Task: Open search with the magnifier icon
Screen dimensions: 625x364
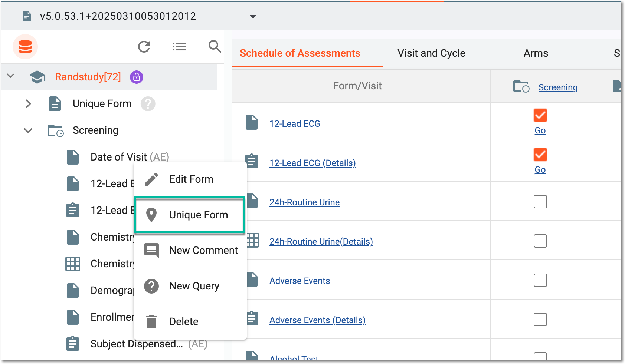Action: 215,47
